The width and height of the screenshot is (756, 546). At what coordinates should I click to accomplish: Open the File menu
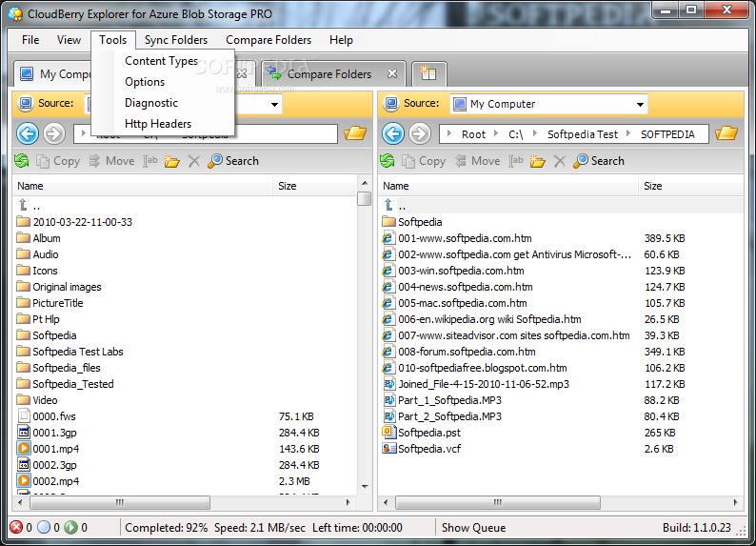coord(30,40)
